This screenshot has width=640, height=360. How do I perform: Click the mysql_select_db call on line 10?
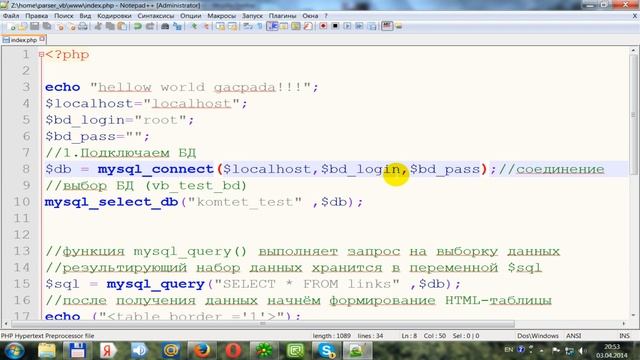tap(111, 202)
